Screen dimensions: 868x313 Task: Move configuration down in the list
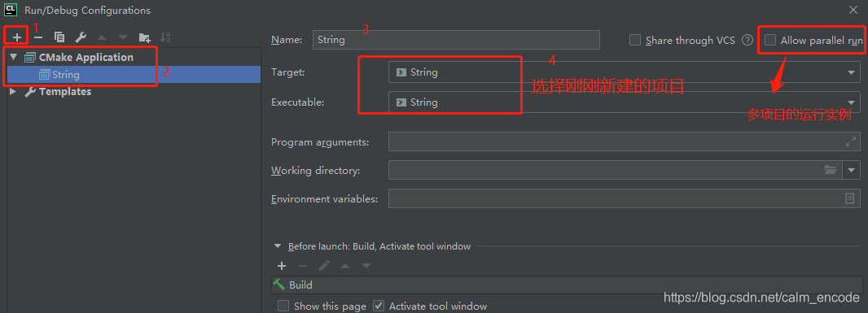[x=122, y=37]
